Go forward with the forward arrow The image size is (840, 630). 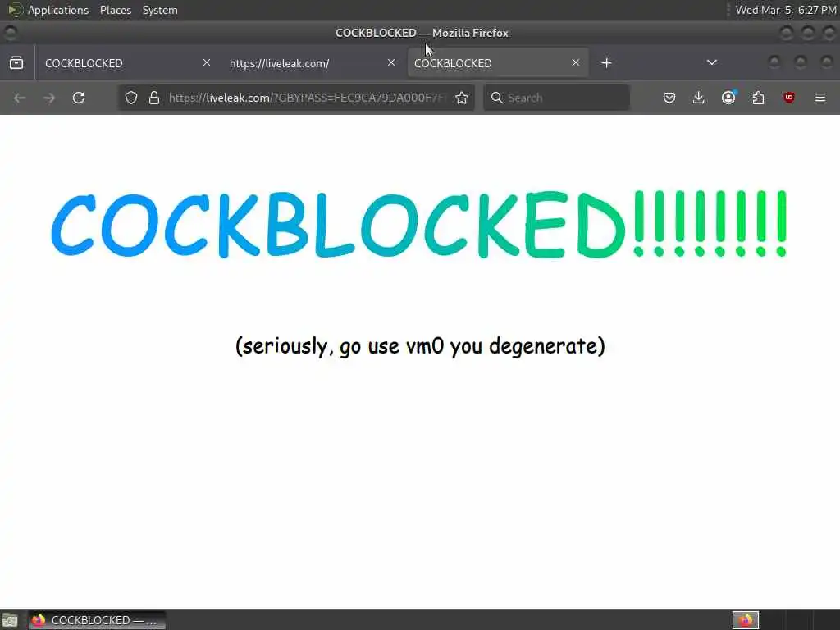point(49,98)
